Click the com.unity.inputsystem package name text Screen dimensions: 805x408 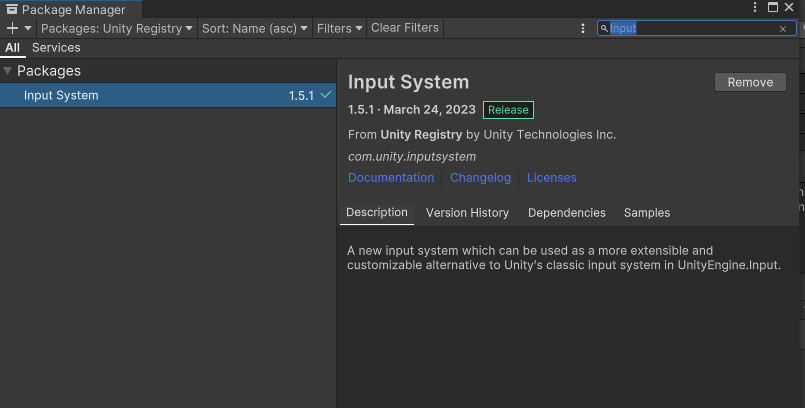[x=412, y=157]
